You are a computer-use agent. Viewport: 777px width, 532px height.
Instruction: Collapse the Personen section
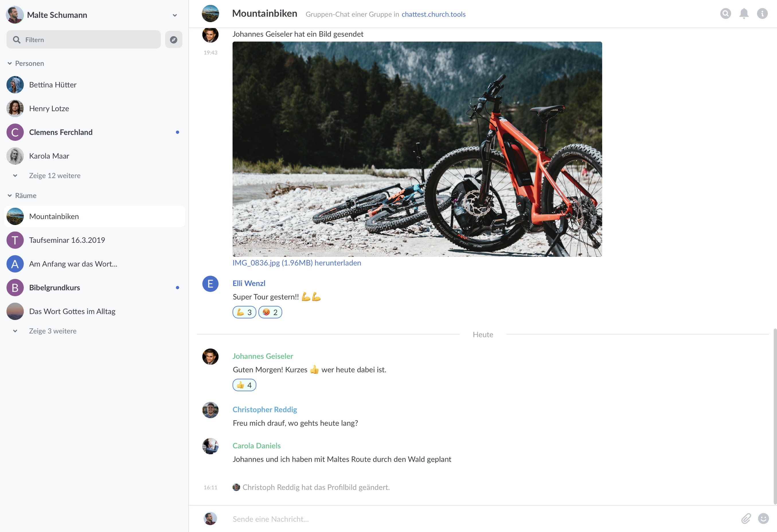10,64
